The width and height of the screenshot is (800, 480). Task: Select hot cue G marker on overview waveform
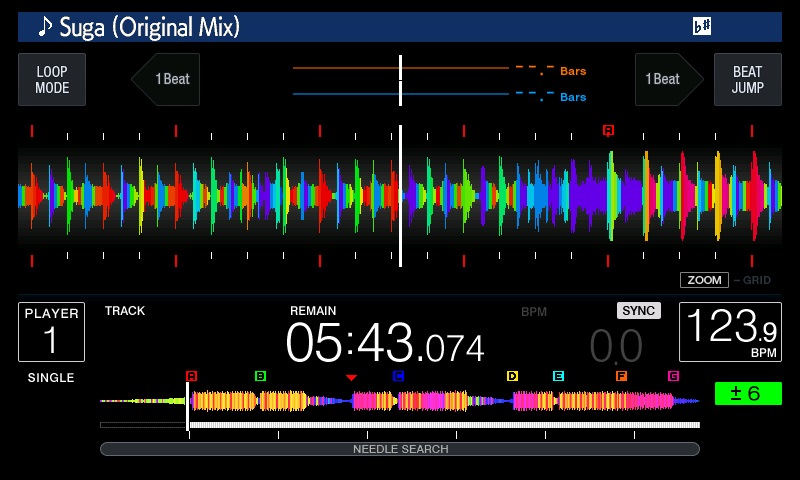pos(673,376)
